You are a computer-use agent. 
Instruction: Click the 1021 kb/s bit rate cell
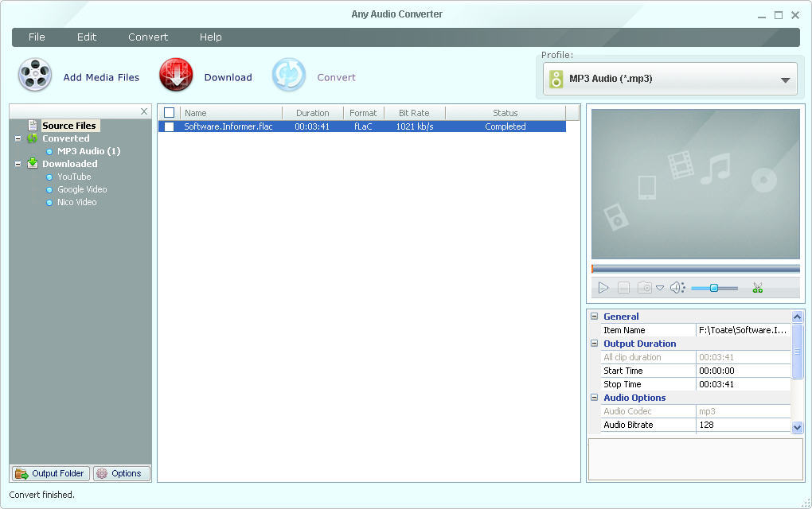point(415,126)
